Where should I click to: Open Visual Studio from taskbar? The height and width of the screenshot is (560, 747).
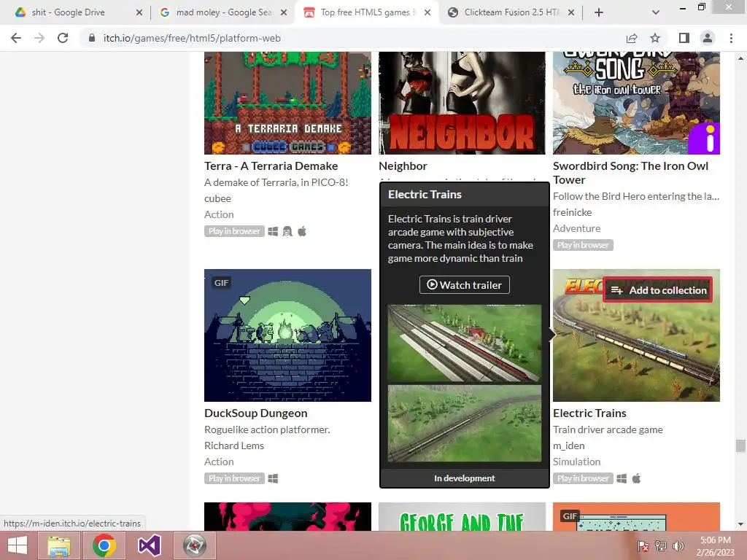pos(149,545)
